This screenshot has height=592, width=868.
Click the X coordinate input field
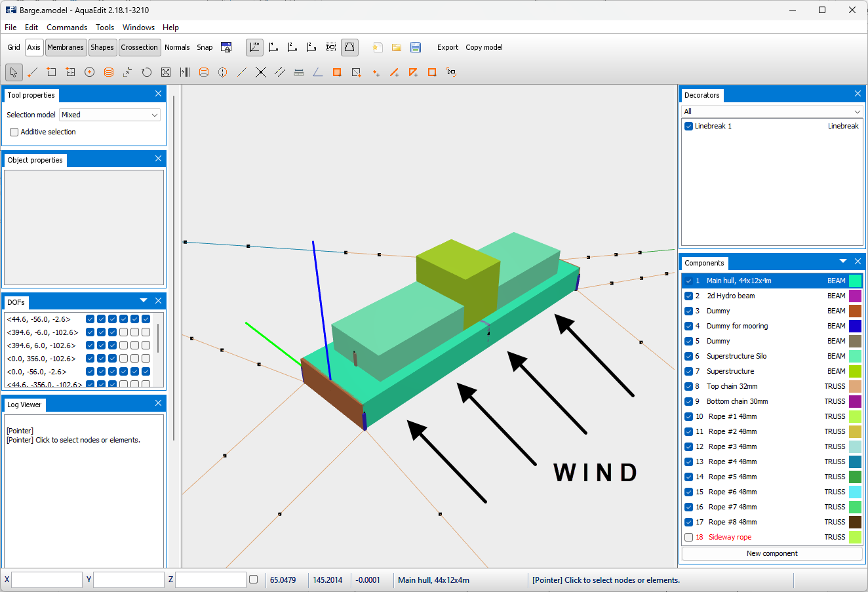(47, 580)
